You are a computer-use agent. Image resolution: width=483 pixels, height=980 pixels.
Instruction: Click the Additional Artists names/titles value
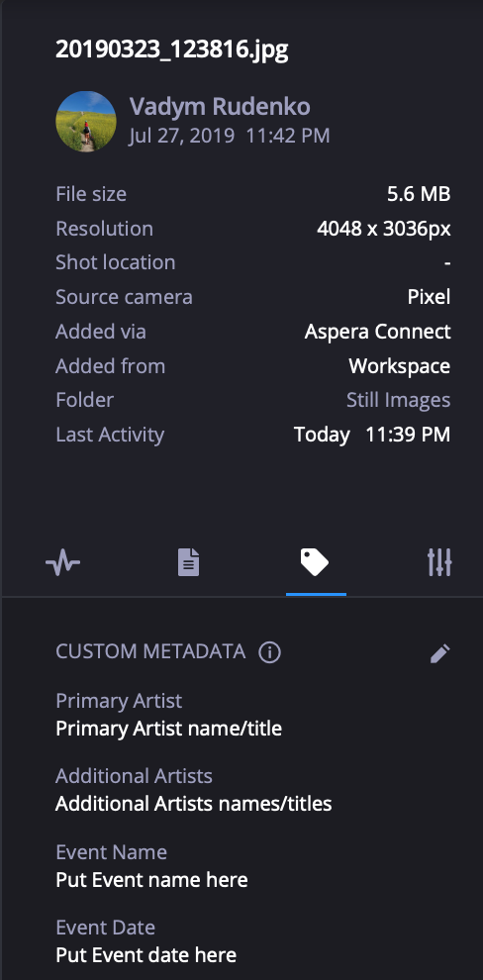click(x=194, y=803)
